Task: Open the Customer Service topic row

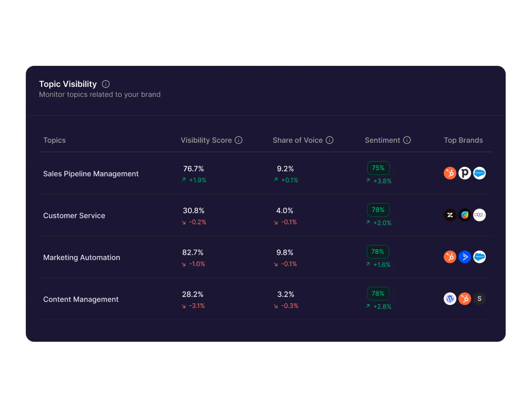Action: [x=74, y=215]
